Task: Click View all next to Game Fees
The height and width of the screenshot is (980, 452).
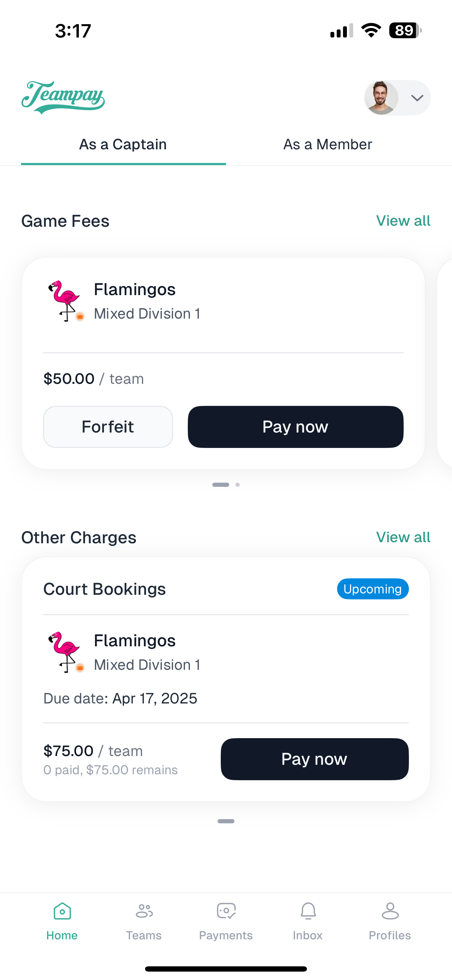Action: [x=403, y=221]
